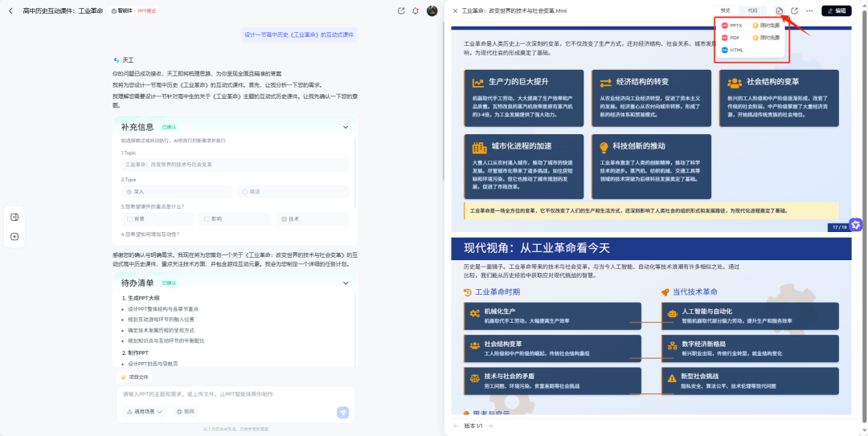Click the 1. 生成PPT大纲 task heading
The width and height of the screenshot is (868, 436).
tap(139, 298)
